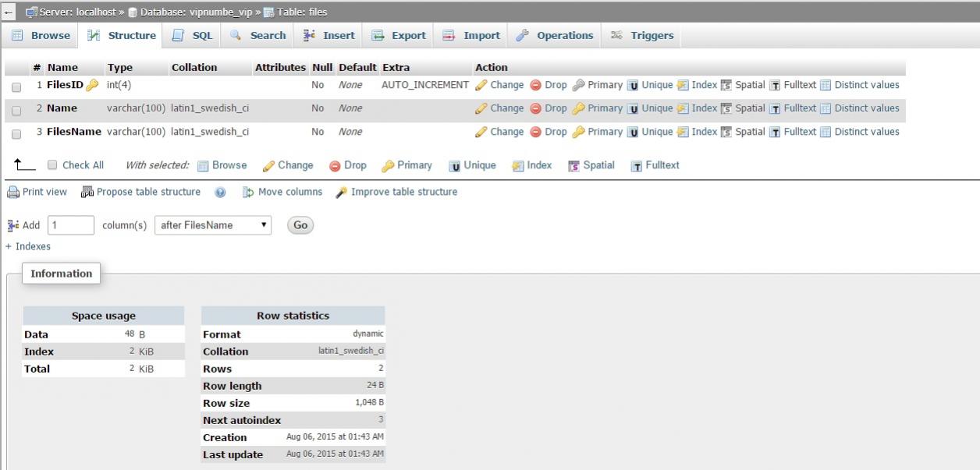Click the Information panel heading
The image size is (980, 470).
point(62,274)
